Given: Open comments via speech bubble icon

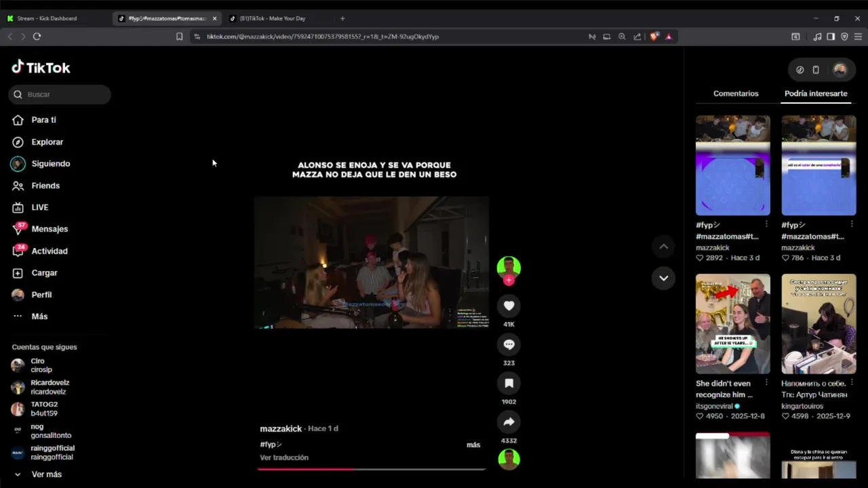Looking at the screenshot, I should click(x=509, y=344).
